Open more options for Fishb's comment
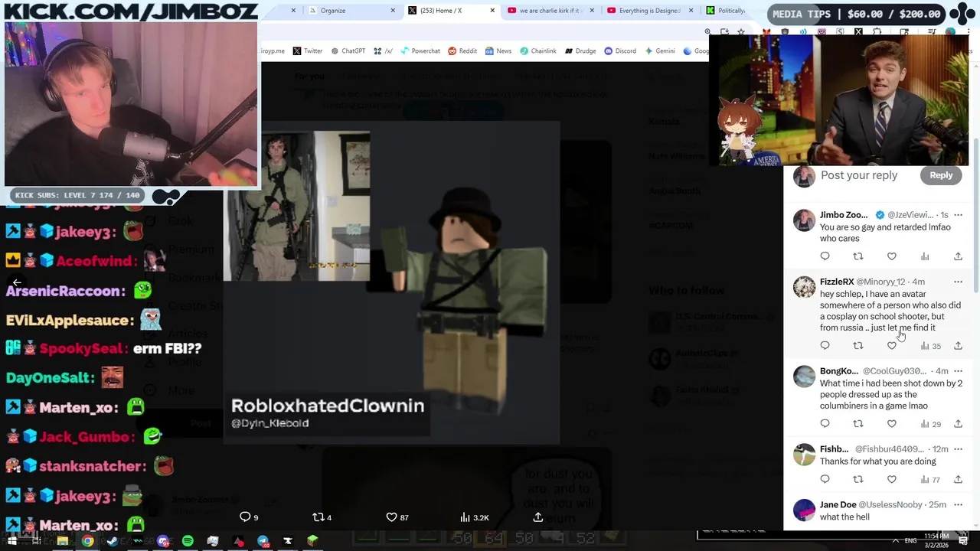980x551 pixels. (958, 449)
